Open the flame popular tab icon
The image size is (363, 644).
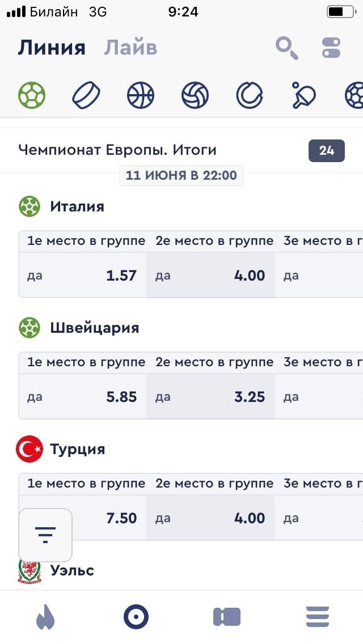45,617
